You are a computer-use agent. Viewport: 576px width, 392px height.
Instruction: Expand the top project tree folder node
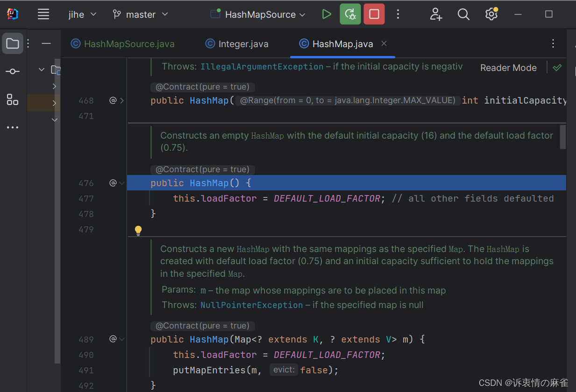click(x=42, y=70)
